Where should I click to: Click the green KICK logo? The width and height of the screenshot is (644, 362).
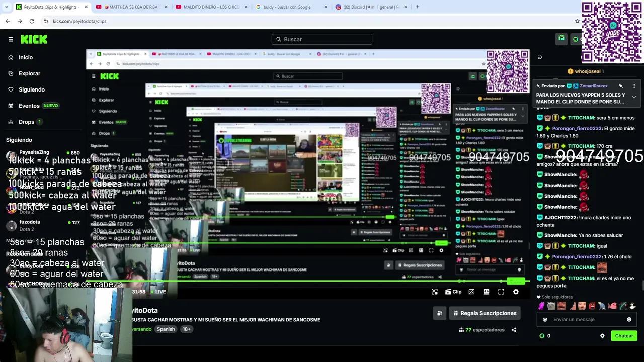(34, 39)
